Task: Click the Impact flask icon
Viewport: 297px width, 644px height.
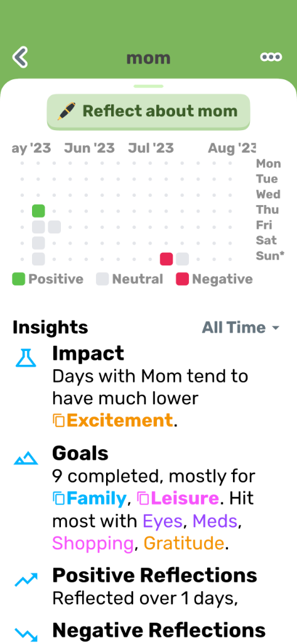Action: coord(26,358)
